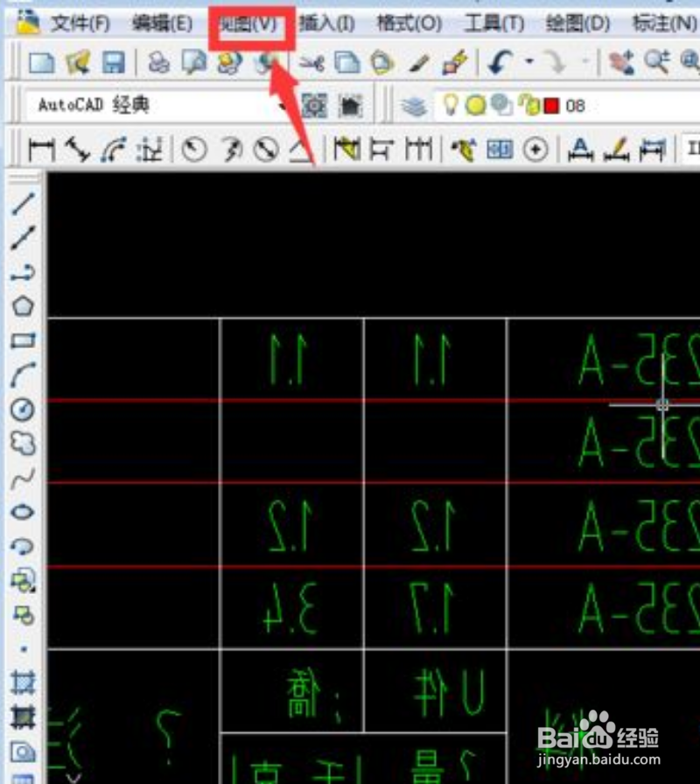Click the Plot printer icon
This screenshot has height=784, width=700.
(158, 64)
